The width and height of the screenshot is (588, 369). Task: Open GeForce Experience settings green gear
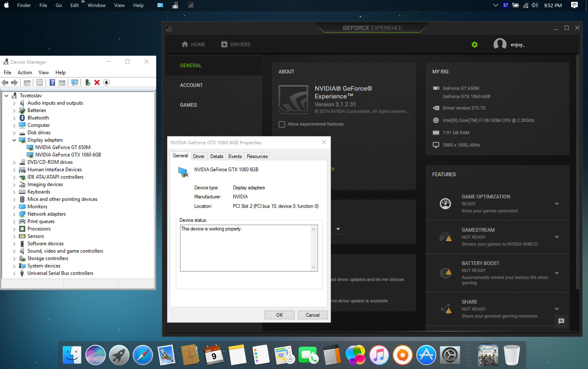[474, 44]
